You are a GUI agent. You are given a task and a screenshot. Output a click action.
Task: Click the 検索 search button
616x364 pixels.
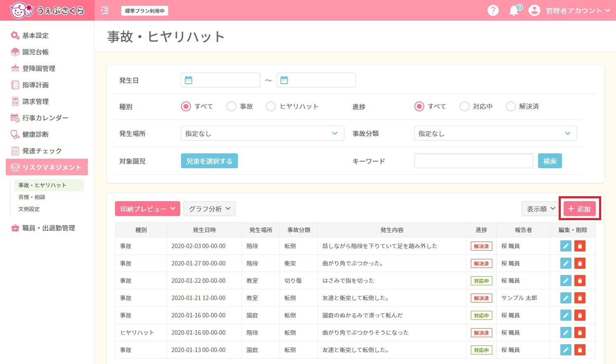point(550,161)
